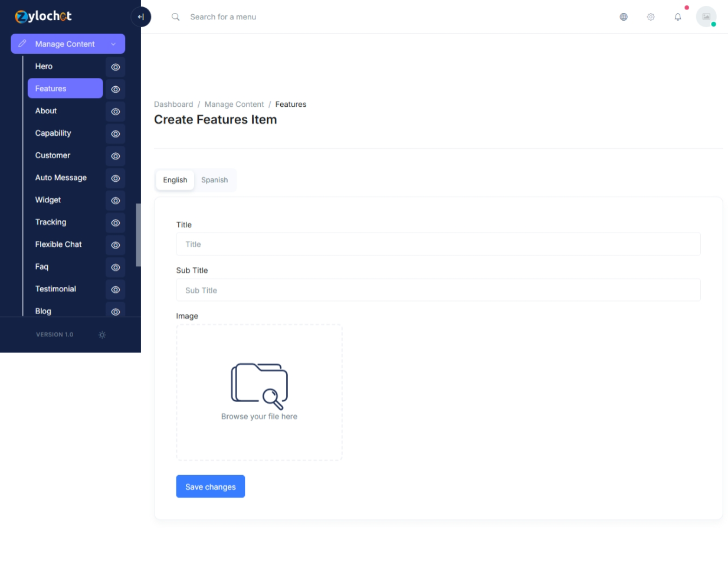Click the Save changes button
Image resolution: width=728 pixels, height=582 pixels.
(x=211, y=486)
